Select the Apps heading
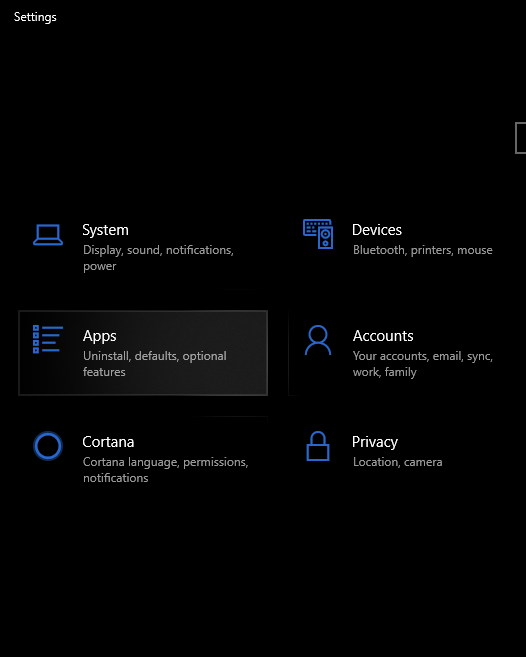The image size is (526, 657). coord(99,336)
